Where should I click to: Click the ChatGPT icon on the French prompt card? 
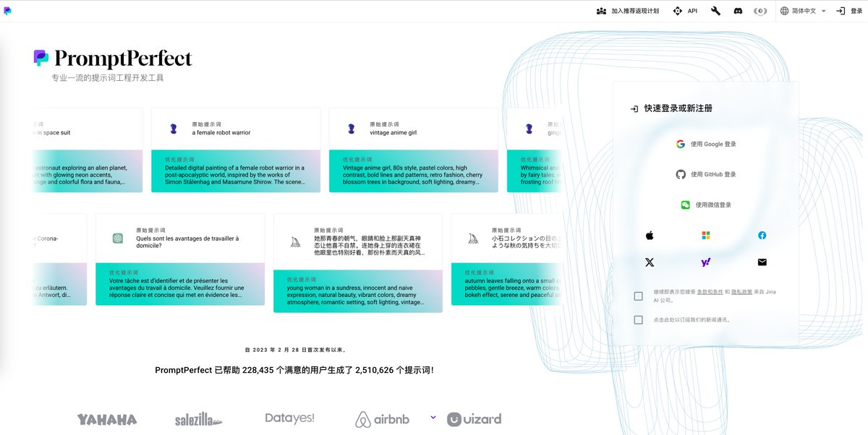pos(118,238)
